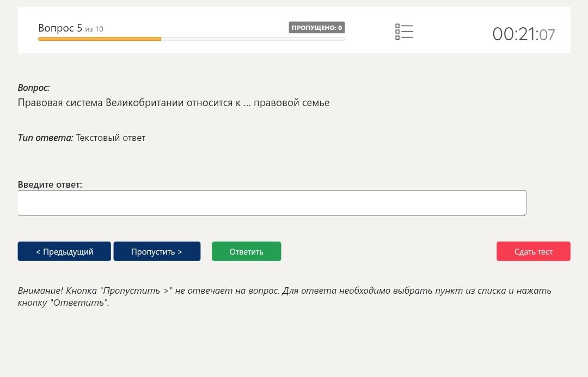The width and height of the screenshot is (588, 377).
Task: Click the Введите ответ label
Action: point(50,184)
